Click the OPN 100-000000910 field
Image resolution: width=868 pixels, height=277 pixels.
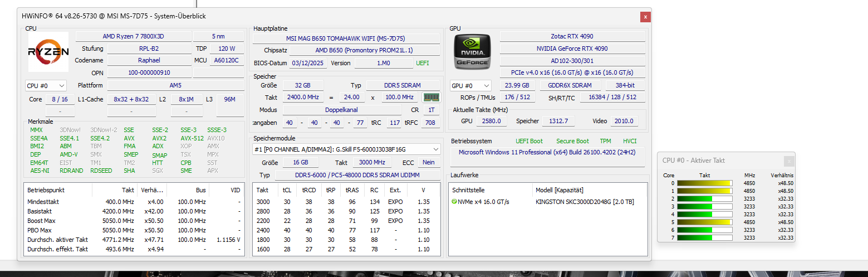click(149, 72)
